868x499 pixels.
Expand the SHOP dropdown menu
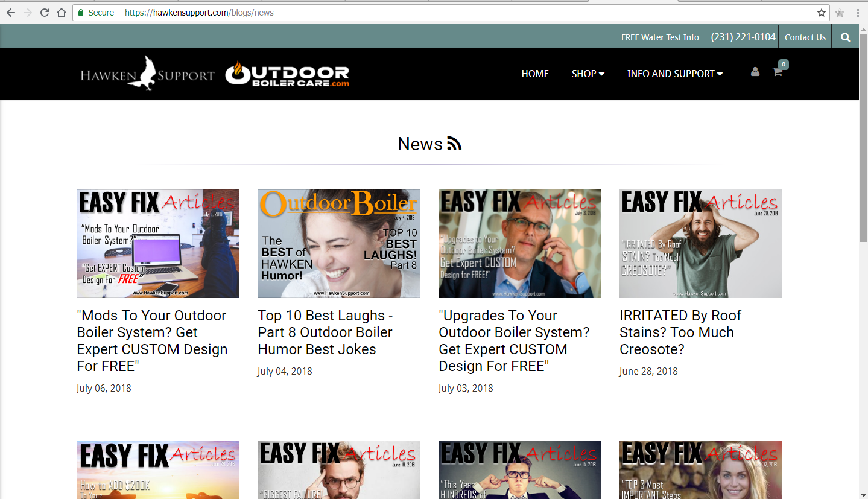(x=588, y=74)
